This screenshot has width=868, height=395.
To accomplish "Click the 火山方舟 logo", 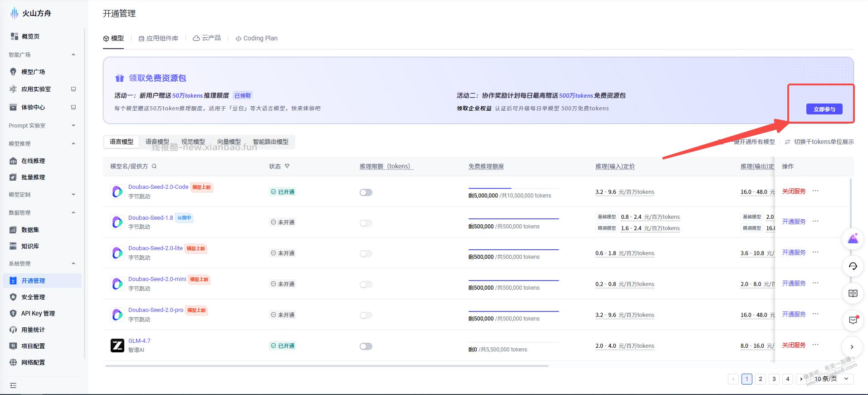I will pos(31,13).
